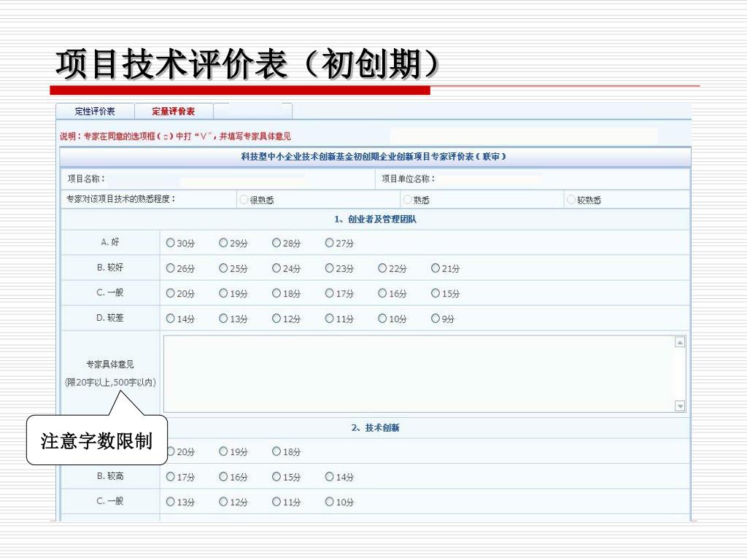Pick 14分 in the D. 较差 row
747x560 pixels.
tap(170, 319)
